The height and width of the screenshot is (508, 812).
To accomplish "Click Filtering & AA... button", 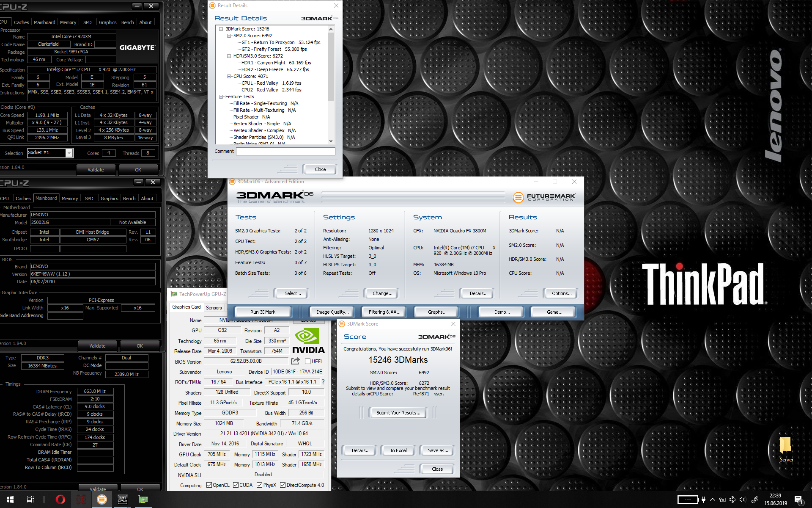I will pyautogui.click(x=384, y=312).
